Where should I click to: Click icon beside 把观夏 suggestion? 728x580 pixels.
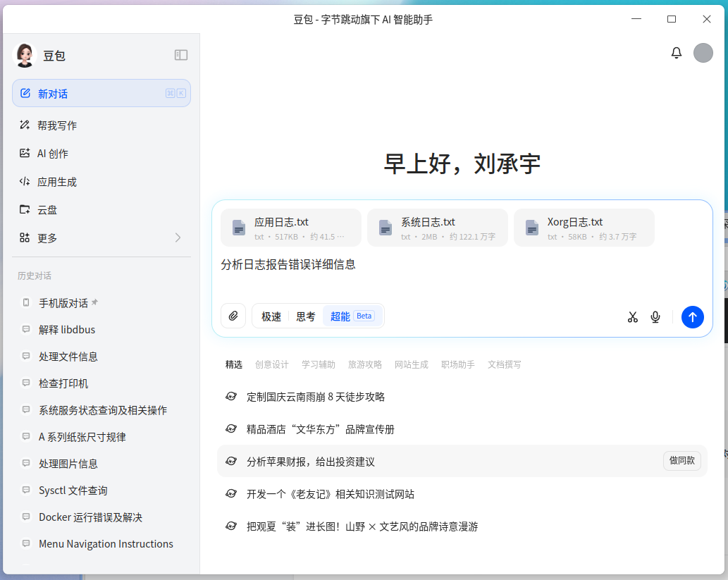231,526
